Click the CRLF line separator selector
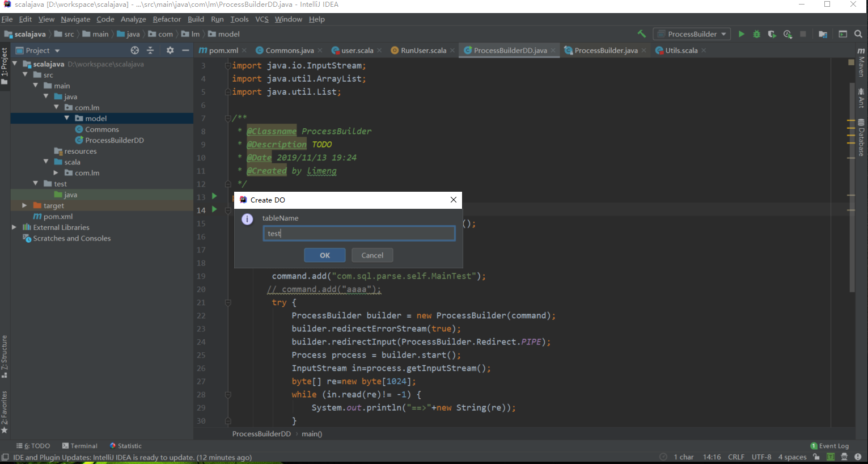Screen dimensions: 868x464 click(736, 457)
